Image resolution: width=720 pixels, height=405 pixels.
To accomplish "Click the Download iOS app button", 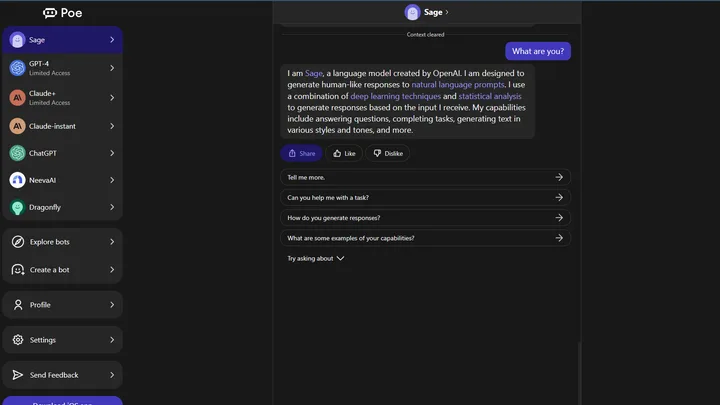I will (62, 401).
